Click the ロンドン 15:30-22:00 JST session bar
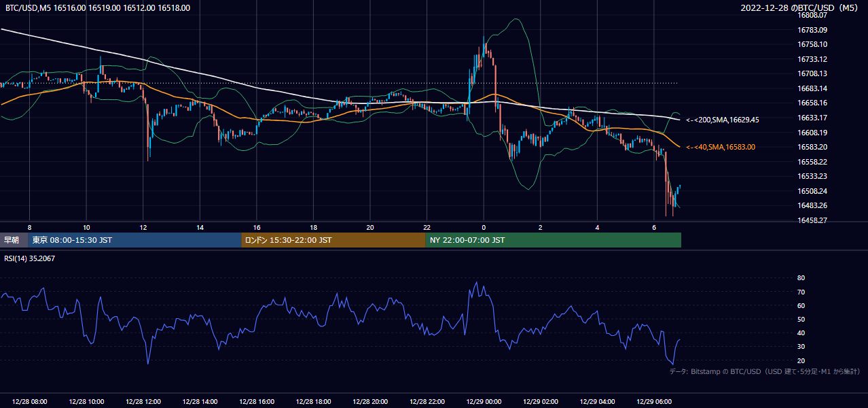The image size is (868, 408). coord(333,240)
